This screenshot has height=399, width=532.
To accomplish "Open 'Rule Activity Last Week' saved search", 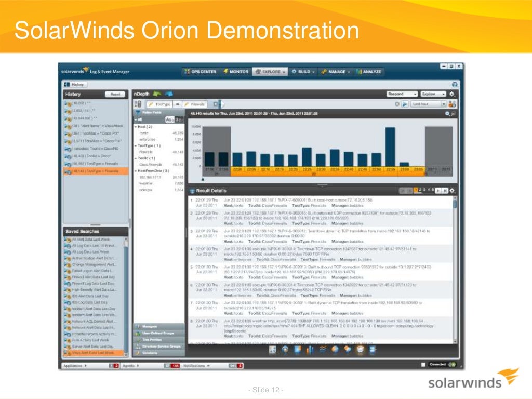I will pyautogui.click(x=90, y=340).
